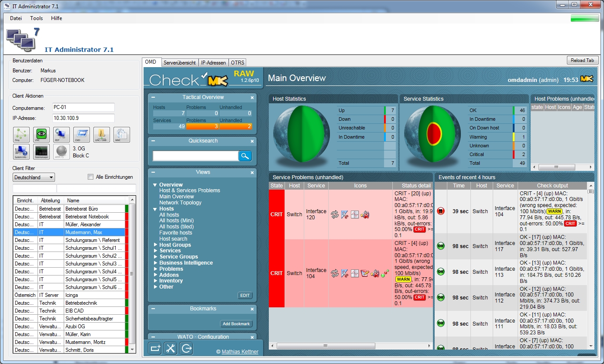Minimize the Views snapin
Screen dimensions: 604x364
click(153, 173)
